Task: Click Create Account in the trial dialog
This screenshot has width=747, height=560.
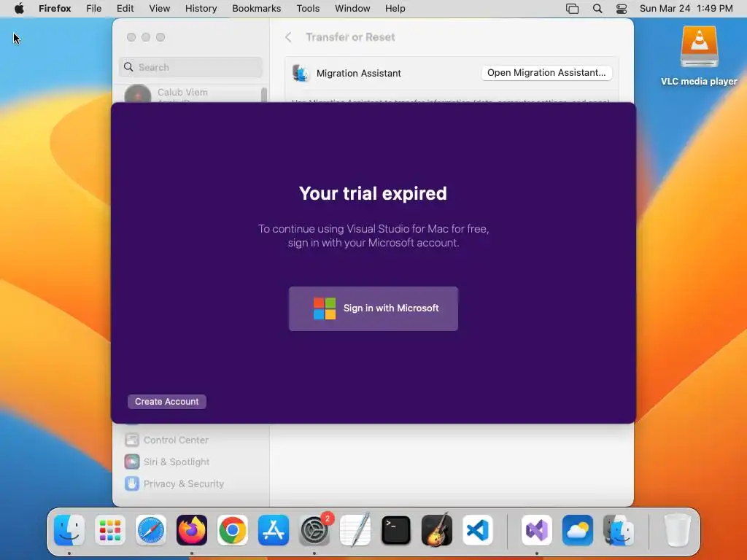Action: click(167, 402)
